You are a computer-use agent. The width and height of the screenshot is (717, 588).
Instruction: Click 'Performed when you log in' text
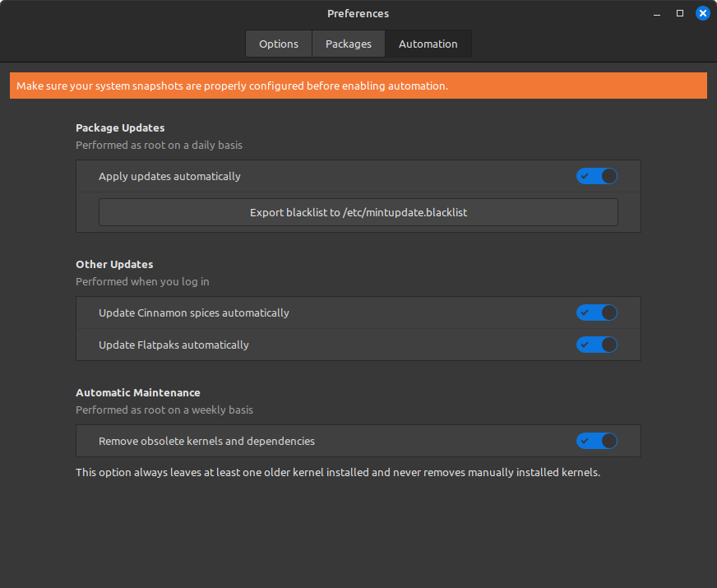tap(143, 282)
